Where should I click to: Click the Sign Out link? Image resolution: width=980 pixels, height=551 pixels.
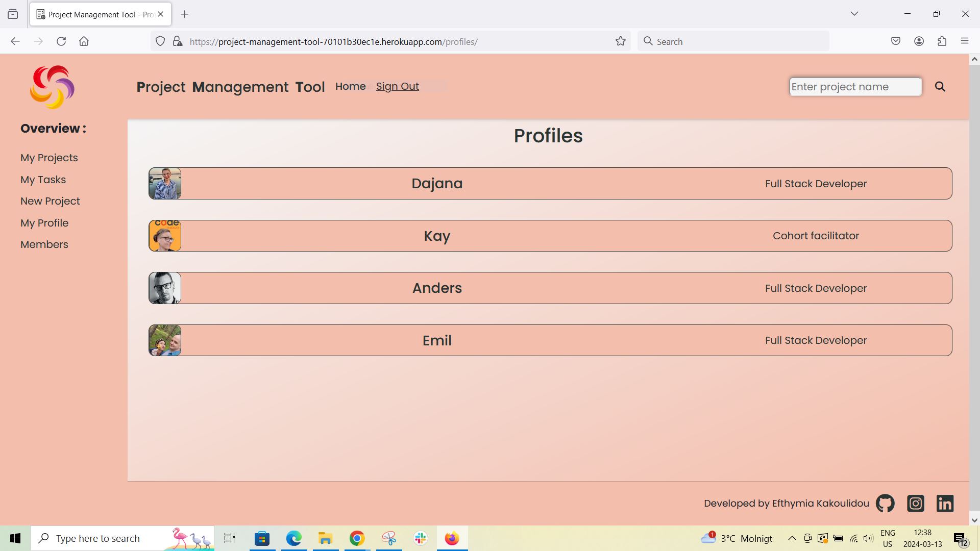pyautogui.click(x=397, y=86)
